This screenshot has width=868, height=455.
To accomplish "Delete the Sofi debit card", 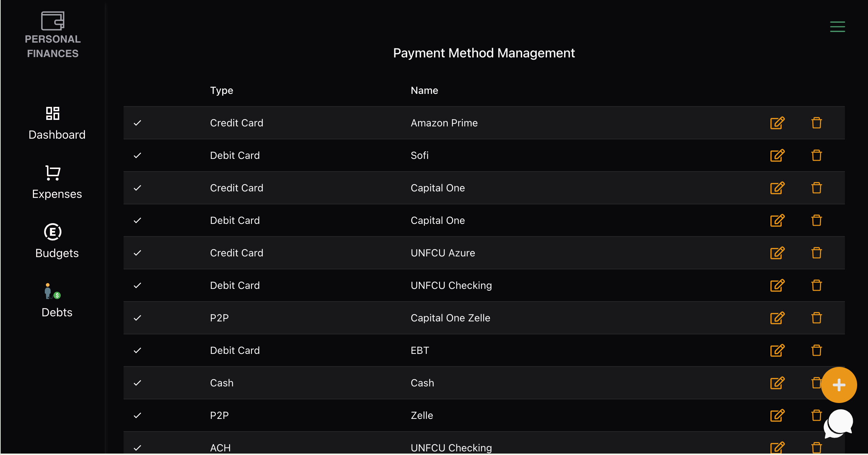I will pos(817,155).
